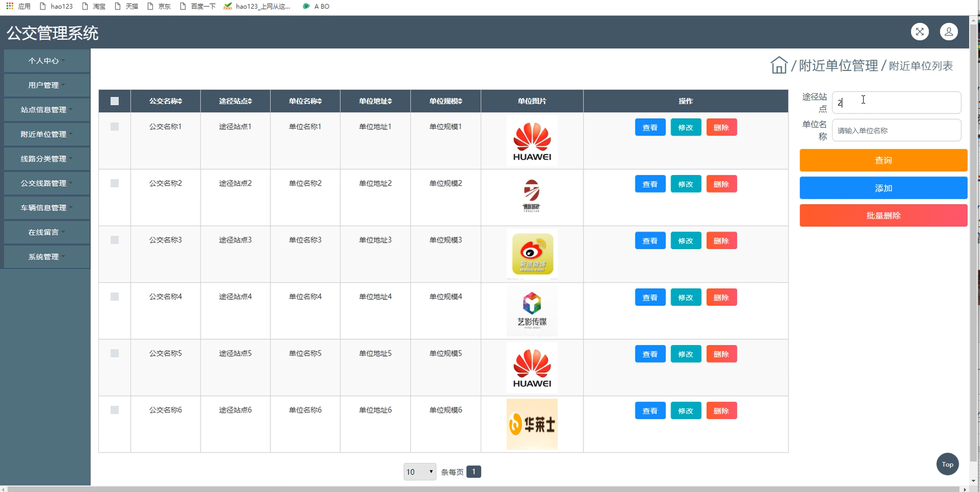This screenshot has width=980, height=492.
Task: Toggle sorting on the 单位规模 column
Action: [x=445, y=101]
